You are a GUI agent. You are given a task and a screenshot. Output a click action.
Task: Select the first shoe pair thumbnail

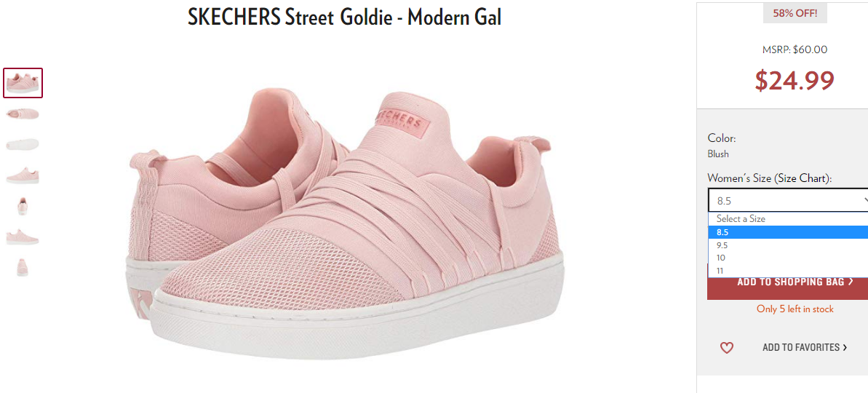click(x=23, y=83)
